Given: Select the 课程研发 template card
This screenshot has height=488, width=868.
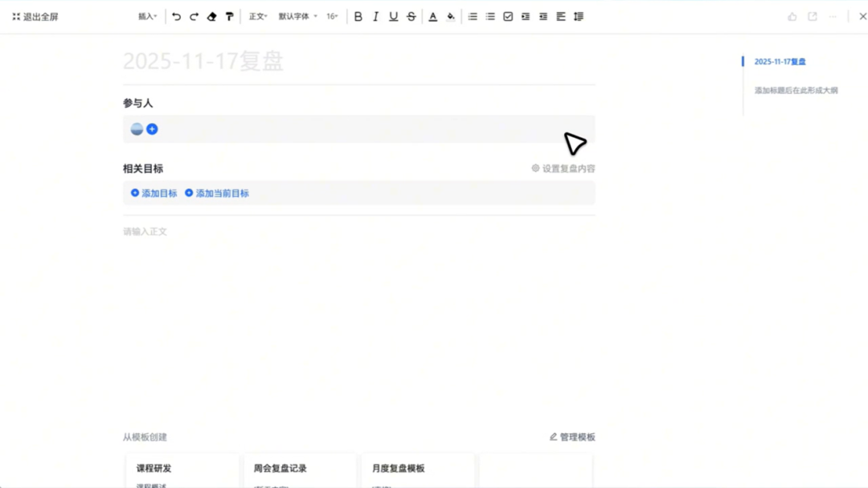Looking at the screenshot, I should 182,471.
